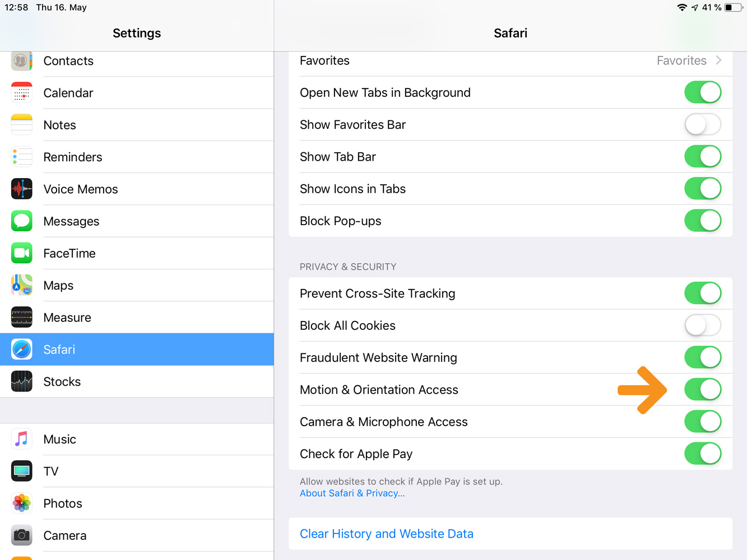
Task: Tap the Stocks chart icon
Action: [21, 381]
